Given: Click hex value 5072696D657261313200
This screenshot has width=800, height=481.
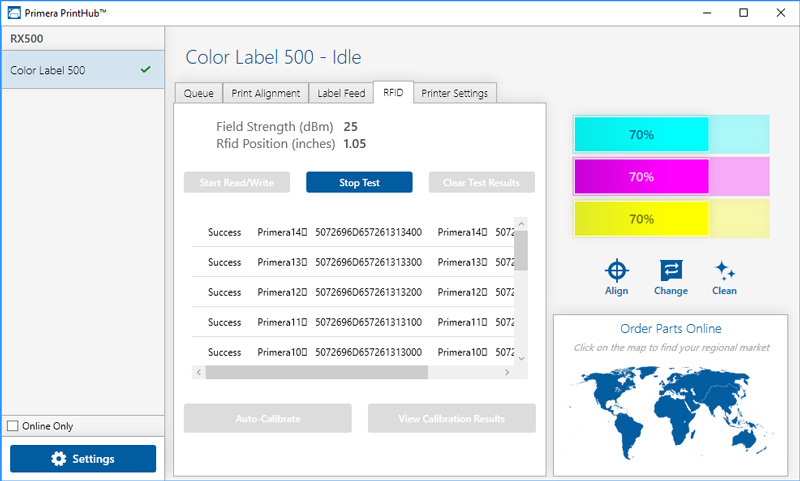Looking at the screenshot, I should point(368,292).
